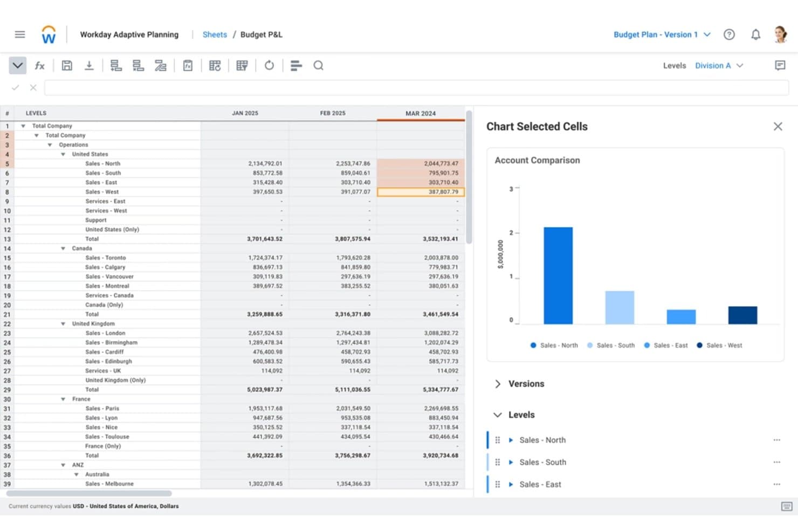798x532 pixels.
Task: Click the keyboard icon in status bar
Action: coord(787,506)
